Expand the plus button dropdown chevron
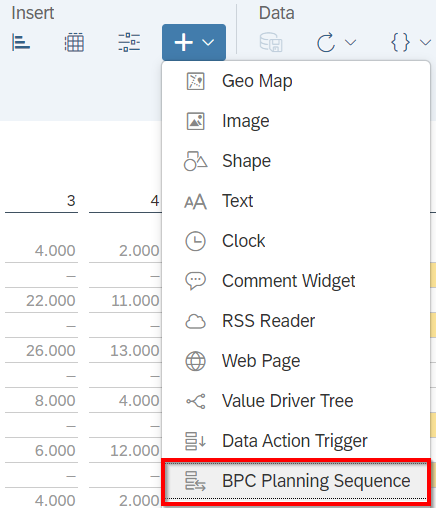The height and width of the screenshot is (508, 436). [208, 42]
